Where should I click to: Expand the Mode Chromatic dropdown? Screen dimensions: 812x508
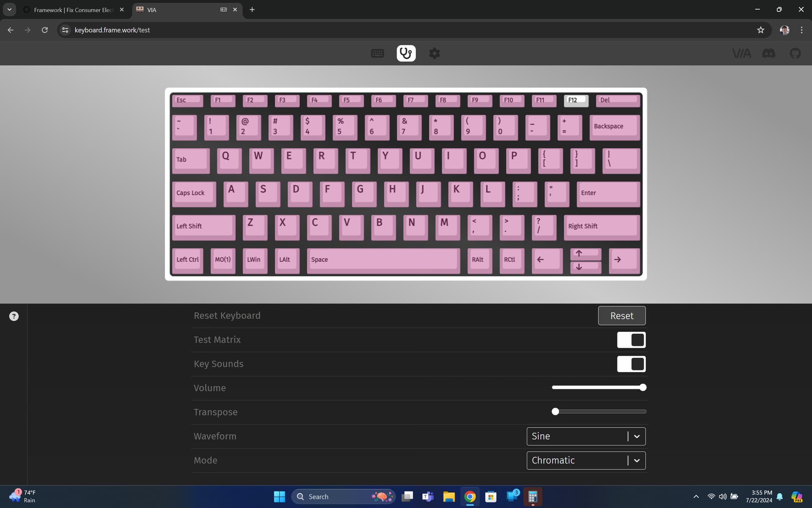(586, 461)
